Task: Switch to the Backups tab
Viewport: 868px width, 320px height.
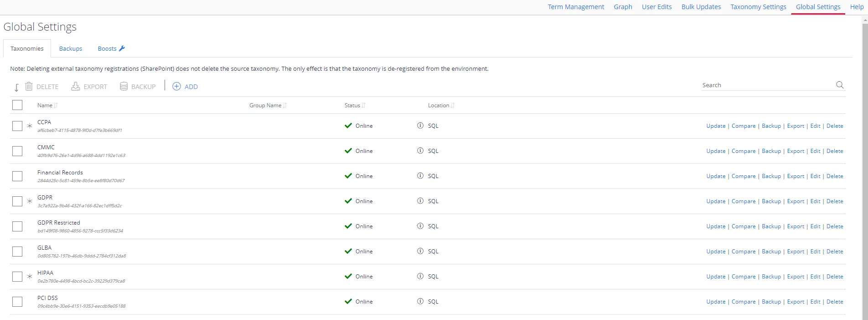Action: pyautogui.click(x=71, y=48)
